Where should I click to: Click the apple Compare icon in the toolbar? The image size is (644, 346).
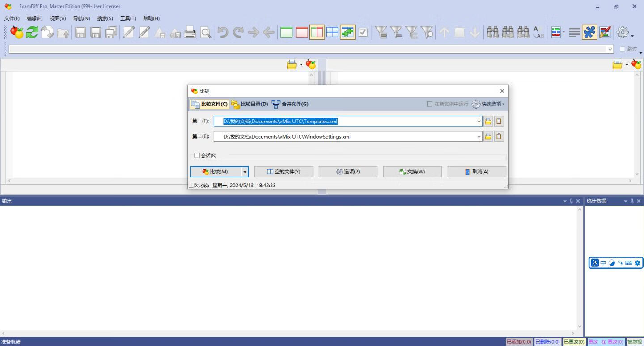point(17,32)
